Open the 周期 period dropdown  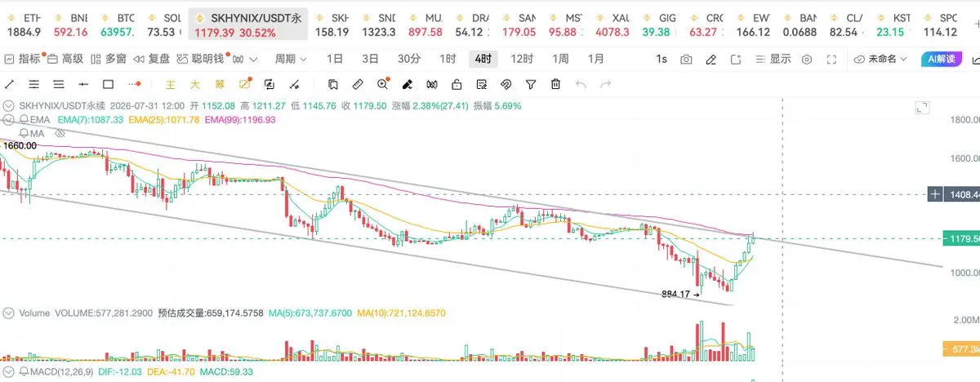click(290, 59)
